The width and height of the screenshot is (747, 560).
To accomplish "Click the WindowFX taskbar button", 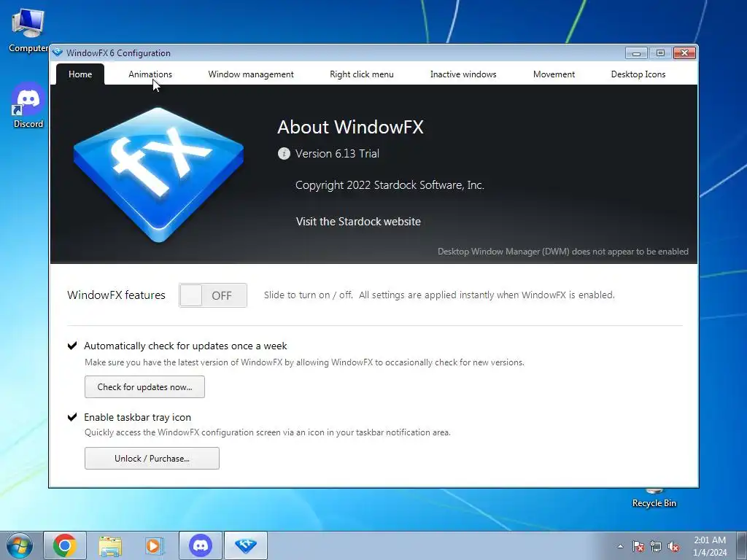I will [246, 545].
